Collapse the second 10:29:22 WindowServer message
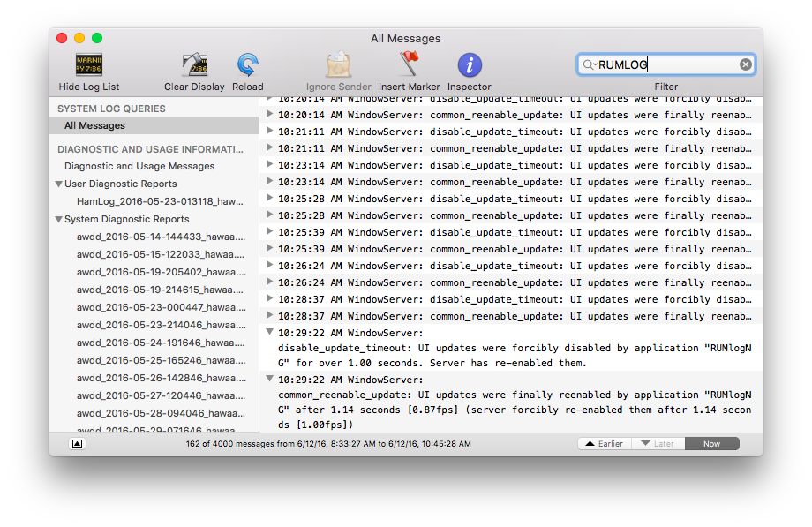 coord(269,379)
